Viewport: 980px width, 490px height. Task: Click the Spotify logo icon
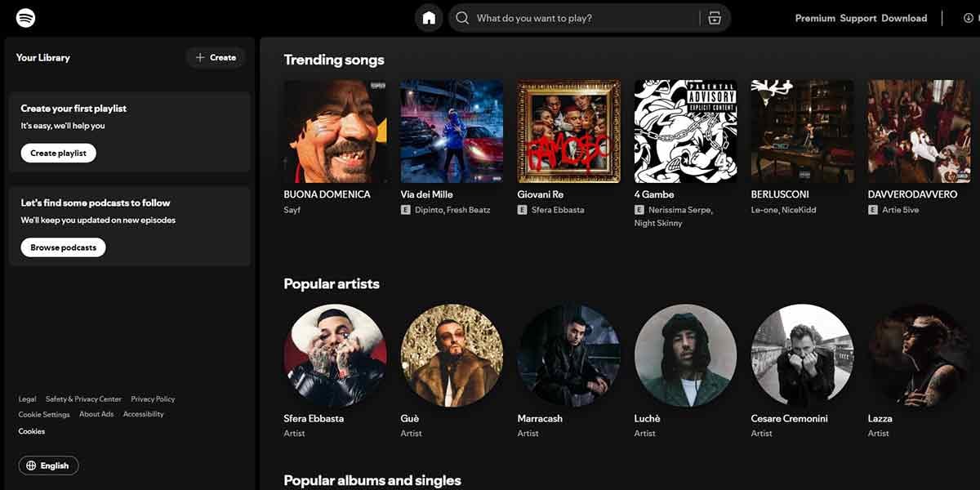pyautogui.click(x=26, y=18)
